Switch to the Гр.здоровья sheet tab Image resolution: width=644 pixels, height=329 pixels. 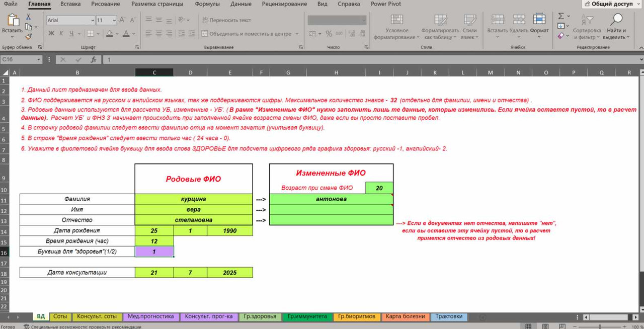(260, 316)
